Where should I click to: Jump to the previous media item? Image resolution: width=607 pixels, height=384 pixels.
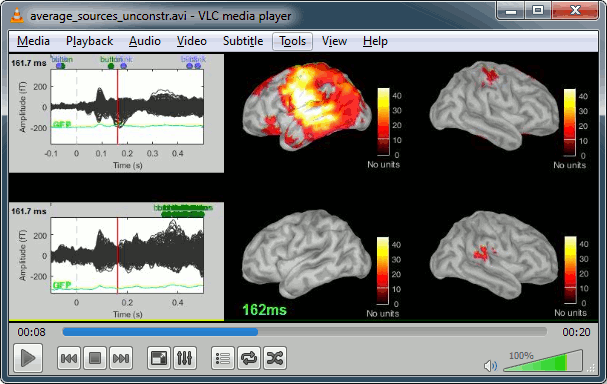69,358
